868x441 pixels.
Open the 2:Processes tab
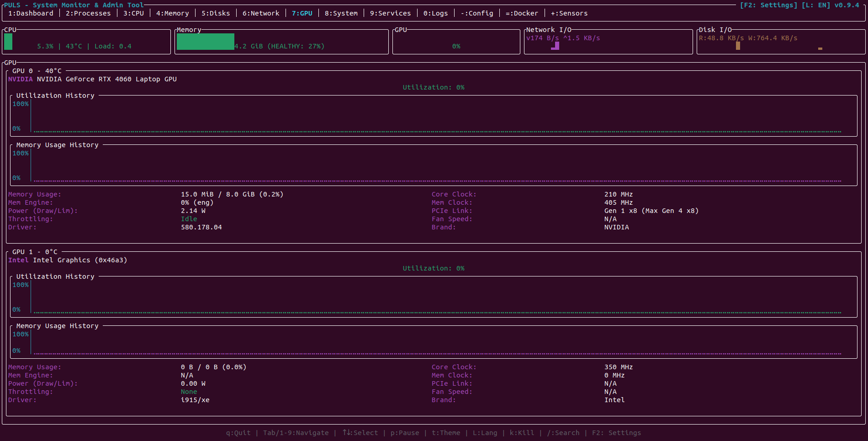click(88, 13)
